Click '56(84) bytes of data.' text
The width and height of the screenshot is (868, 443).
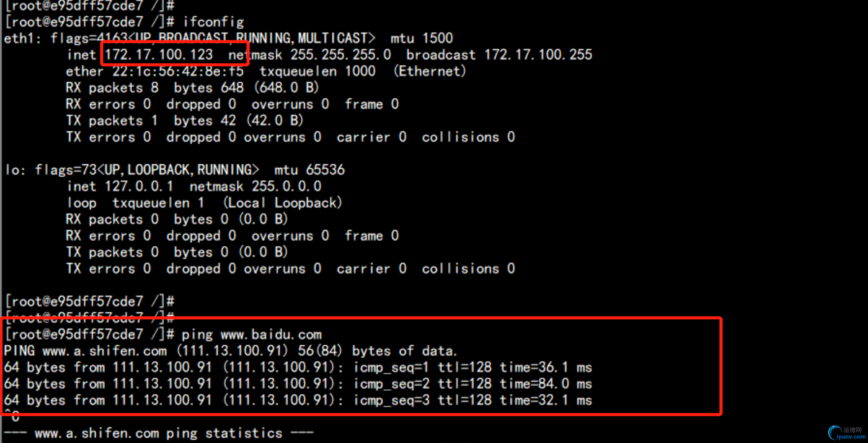click(x=378, y=351)
